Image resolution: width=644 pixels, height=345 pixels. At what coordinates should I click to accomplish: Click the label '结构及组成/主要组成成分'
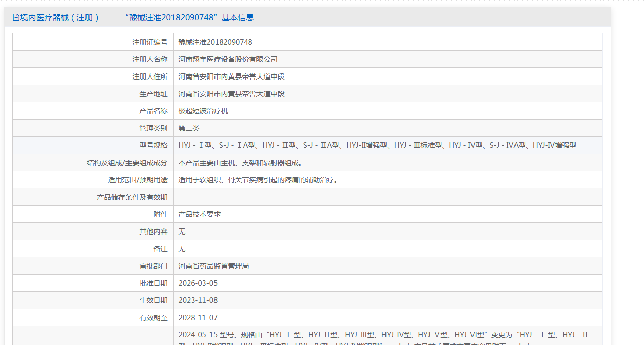(127, 163)
